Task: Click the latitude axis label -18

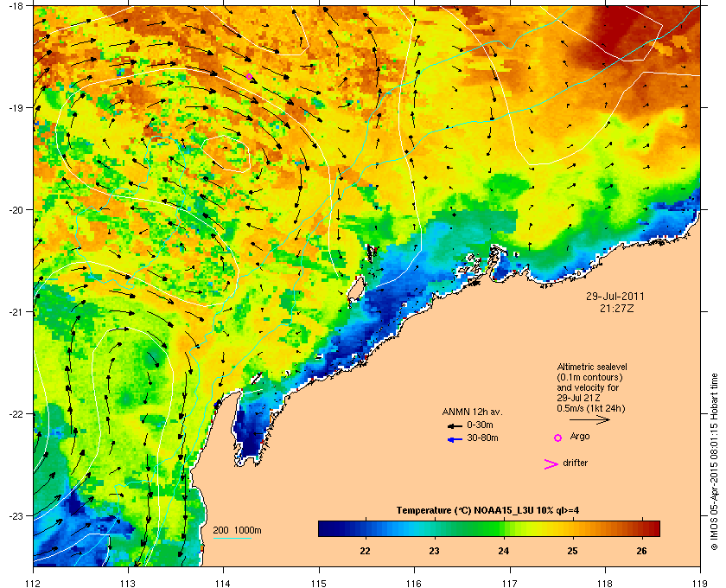Action: click(x=16, y=5)
